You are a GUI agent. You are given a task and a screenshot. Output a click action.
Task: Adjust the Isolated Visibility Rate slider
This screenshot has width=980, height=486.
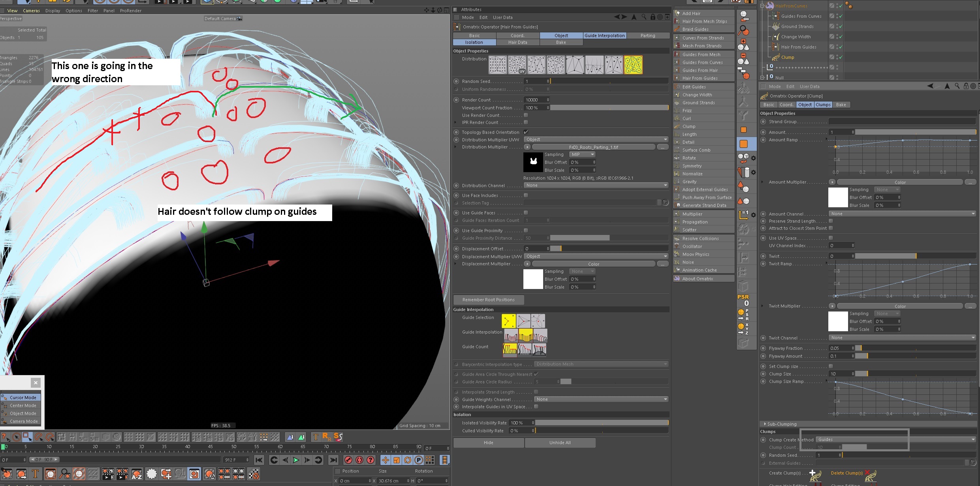pyautogui.click(x=602, y=423)
